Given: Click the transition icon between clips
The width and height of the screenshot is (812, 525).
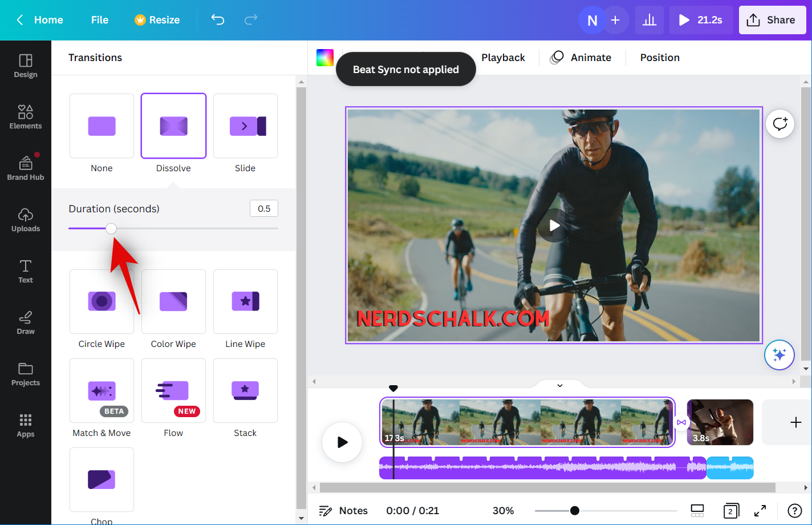Looking at the screenshot, I should click(681, 422).
